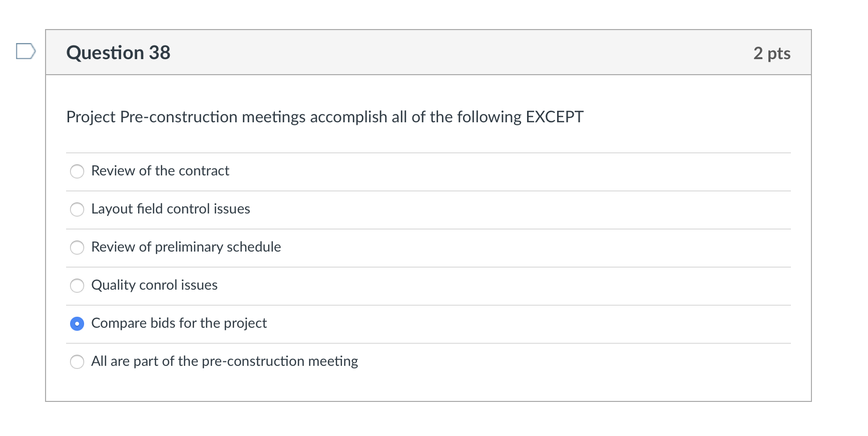Click the word 'EXCEPT' in the question prompt
Viewport: 868px width, 436px height.
[555, 117]
